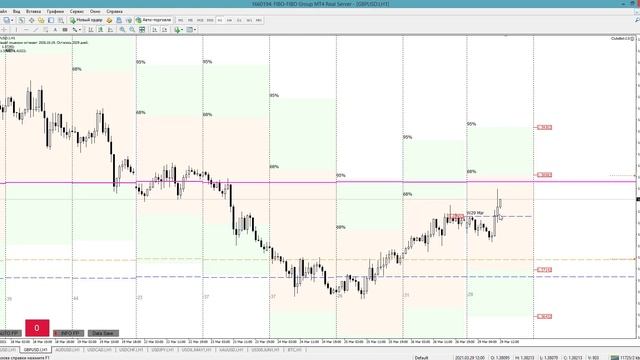Toggle chart Auto Scroll
Image resolution: width=640 pixels, height=360 pixels.
click(155, 29)
